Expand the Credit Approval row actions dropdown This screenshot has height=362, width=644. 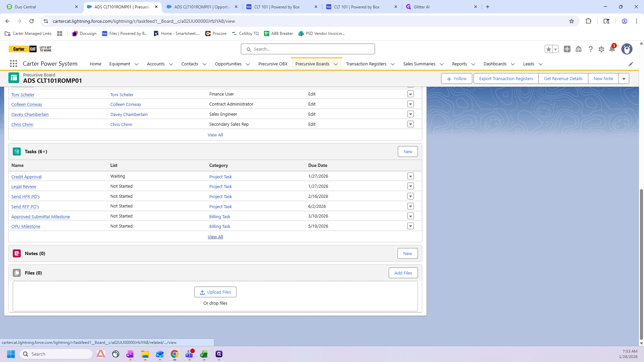410,176
